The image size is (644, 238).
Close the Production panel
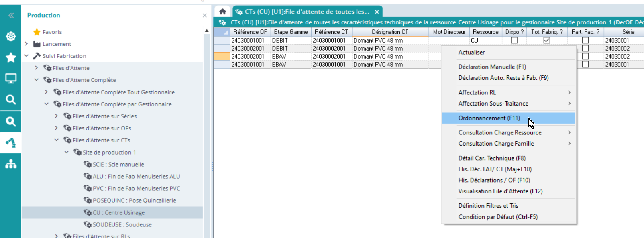point(205,15)
